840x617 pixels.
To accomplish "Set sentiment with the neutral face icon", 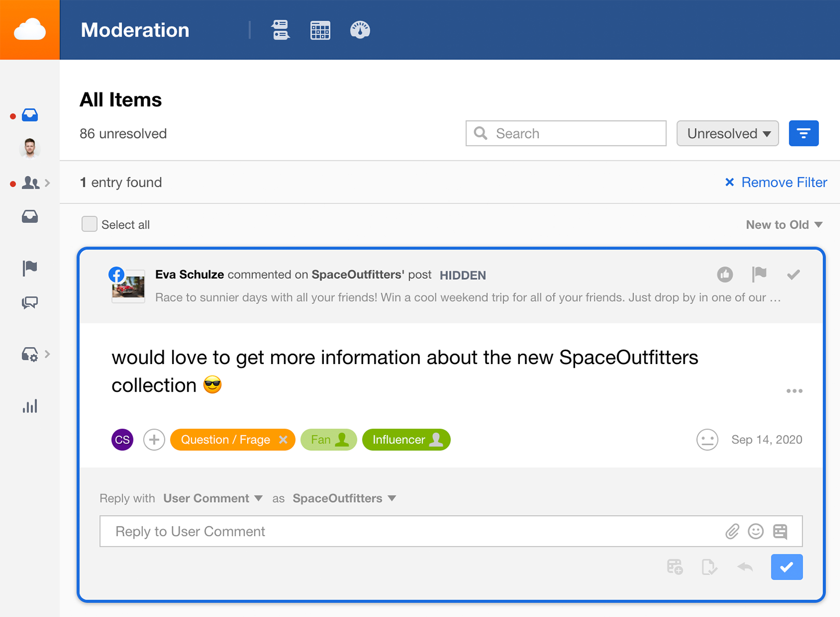I will click(707, 440).
